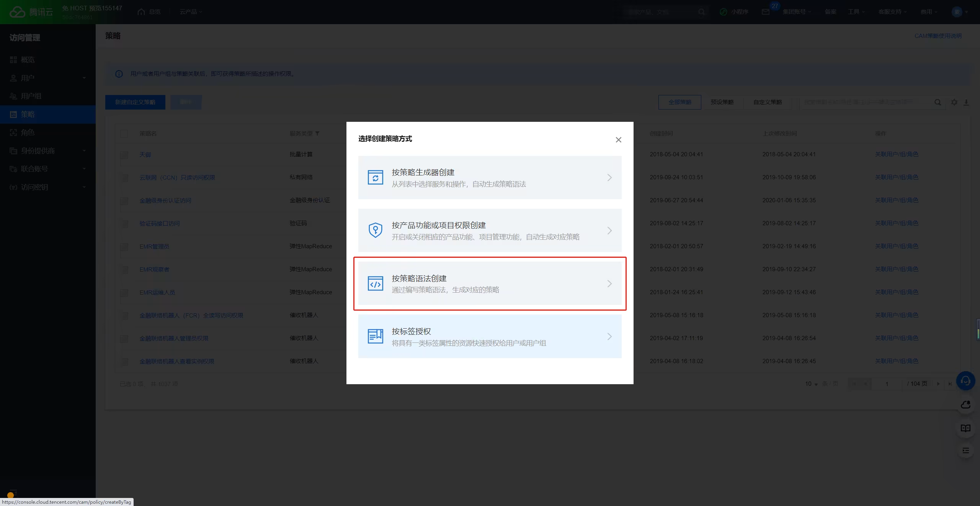Click the policy generator icon in dialog
Image resolution: width=980 pixels, height=506 pixels.
pyautogui.click(x=375, y=178)
